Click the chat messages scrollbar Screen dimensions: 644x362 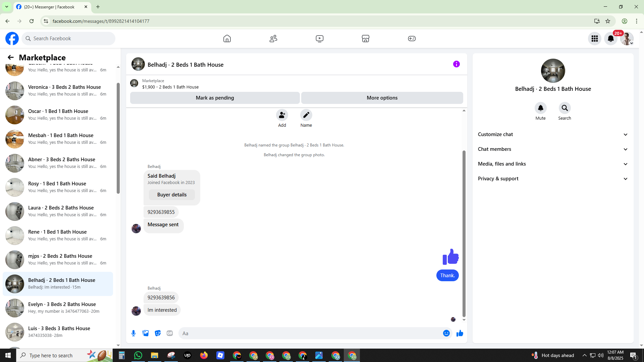[464, 233]
